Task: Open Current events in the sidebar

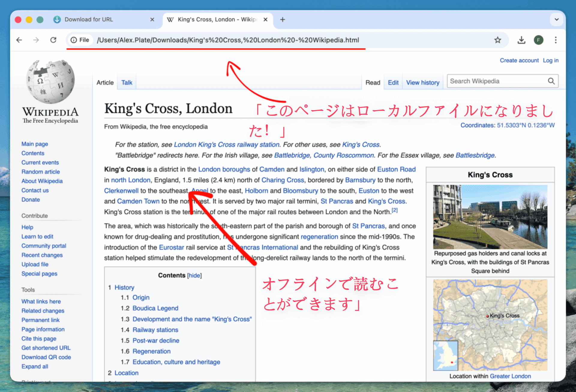Action: tap(40, 163)
